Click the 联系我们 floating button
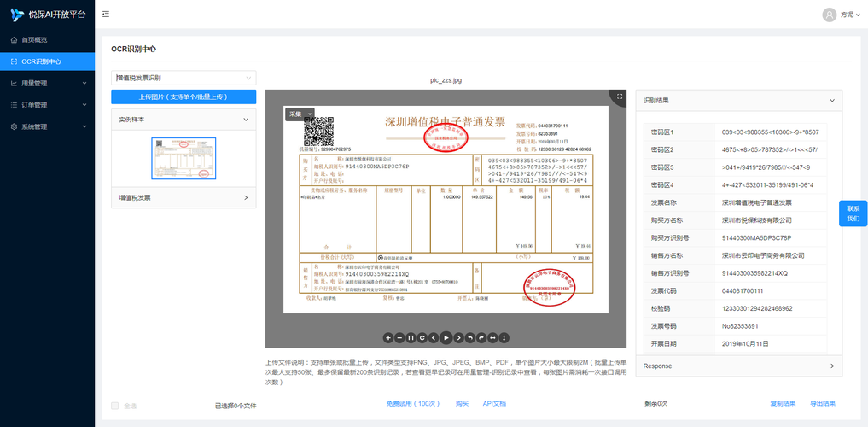Screen dimensions: 868x427 [853, 213]
